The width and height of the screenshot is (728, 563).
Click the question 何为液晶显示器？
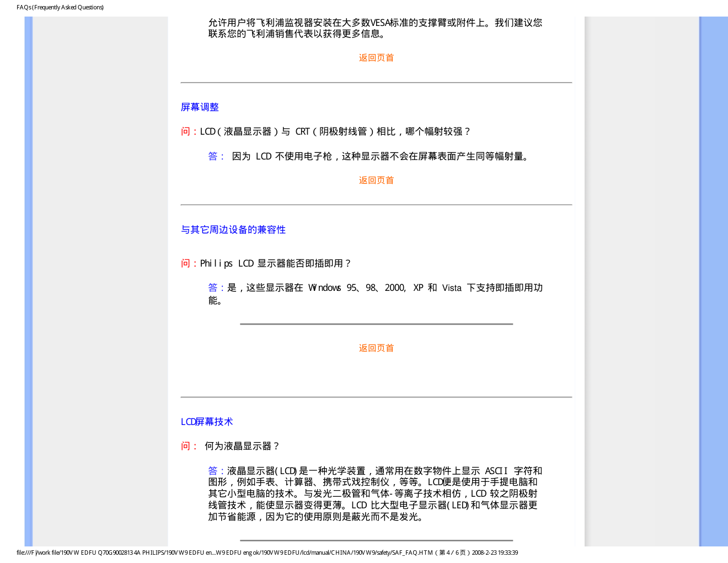tap(231, 446)
